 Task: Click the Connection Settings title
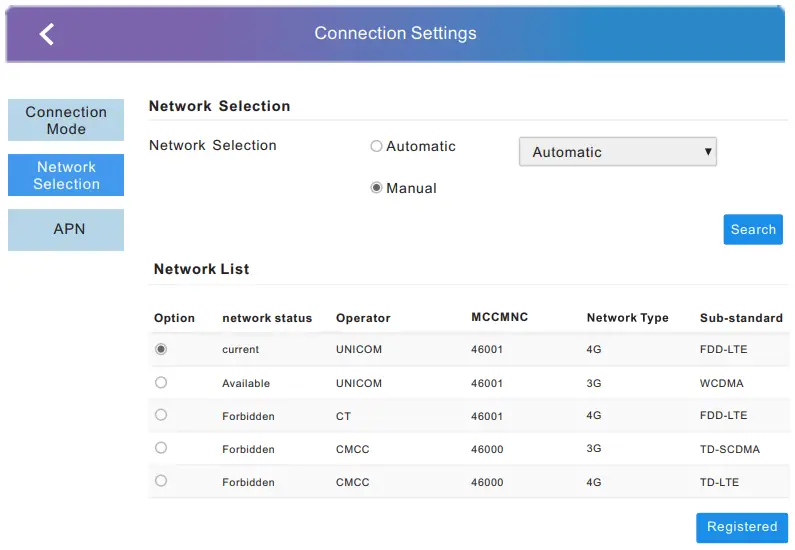tap(395, 33)
